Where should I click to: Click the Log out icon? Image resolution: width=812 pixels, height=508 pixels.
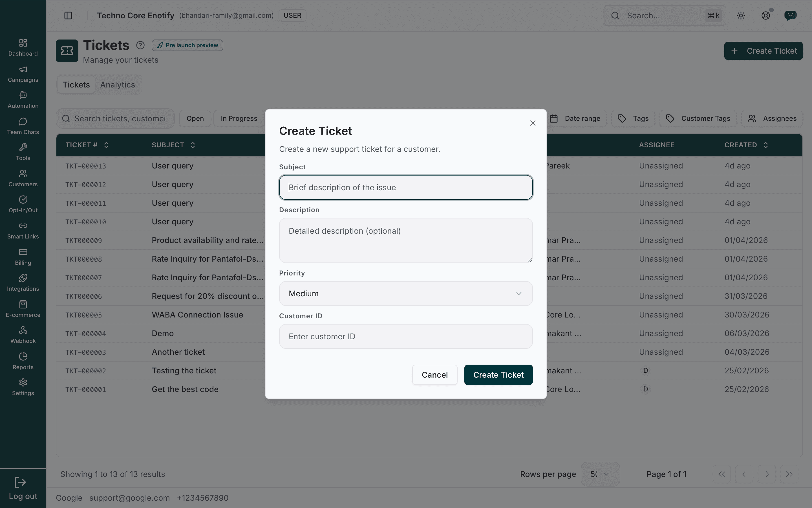pyautogui.click(x=21, y=483)
